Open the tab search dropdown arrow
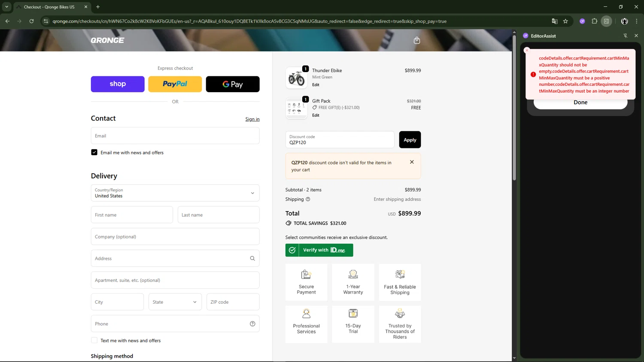 (x=6, y=7)
